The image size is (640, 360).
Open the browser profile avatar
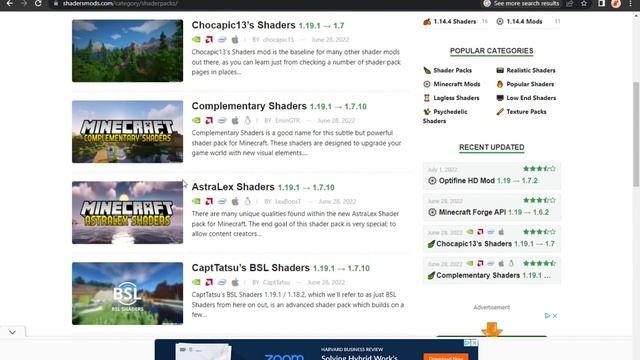[x=616, y=3]
